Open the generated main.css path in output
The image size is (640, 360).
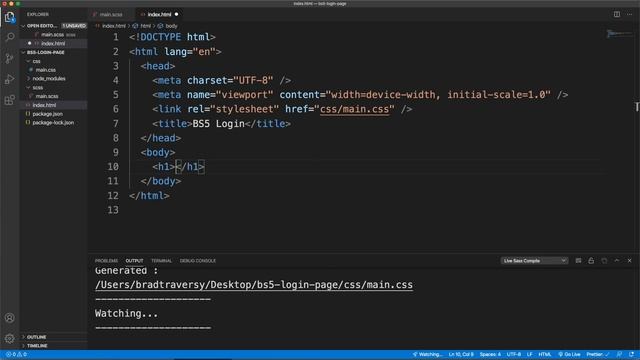(x=253, y=285)
